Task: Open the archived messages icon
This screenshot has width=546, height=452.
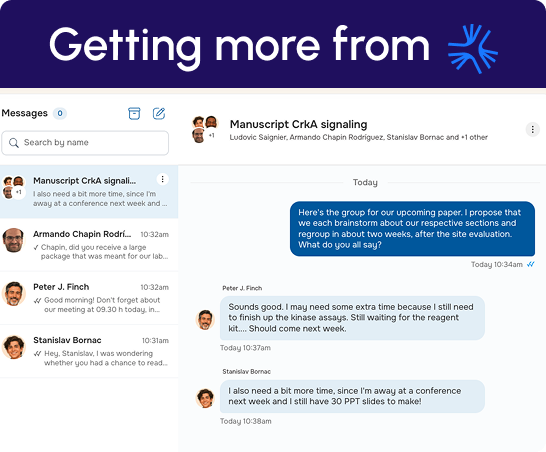Action: (134, 113)
